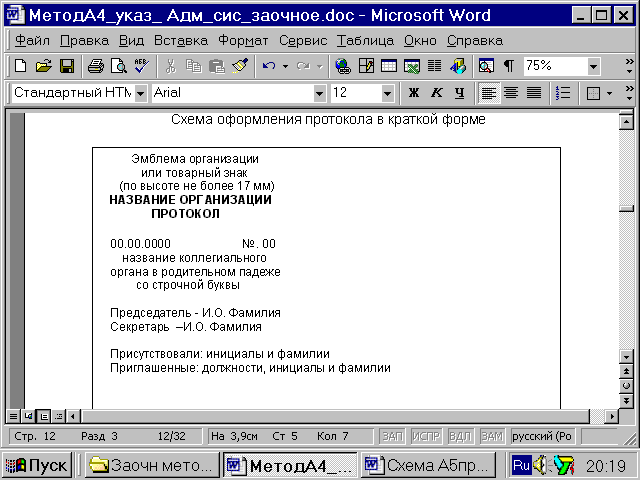The height and width of the screenshot is (480, 640).
Task: Open the Таблица menu
Action: coord(365,40)
